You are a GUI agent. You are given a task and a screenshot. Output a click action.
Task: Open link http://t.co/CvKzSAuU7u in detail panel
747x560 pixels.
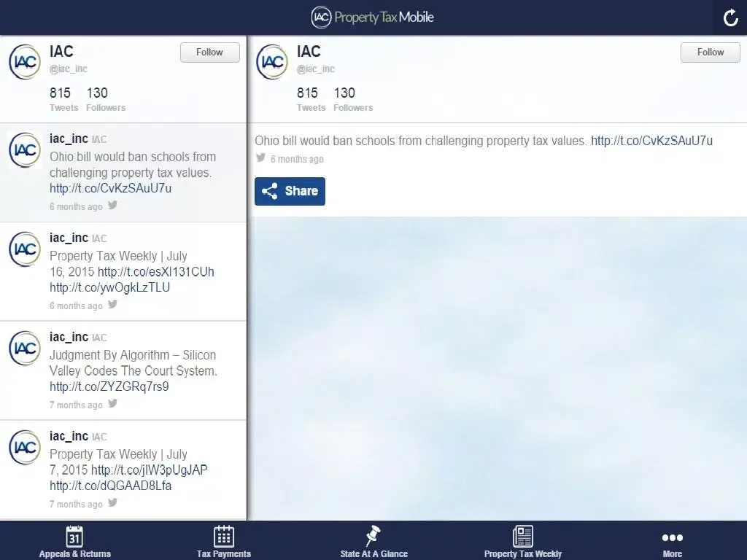click(651, 141)
